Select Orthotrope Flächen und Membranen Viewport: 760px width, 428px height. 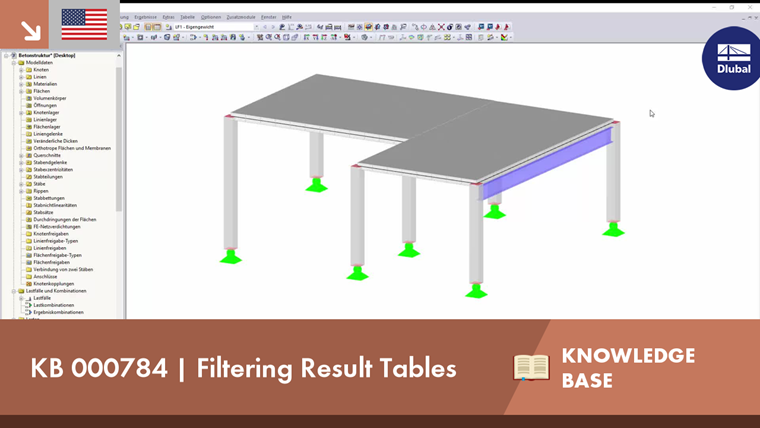tap(72, 148)
